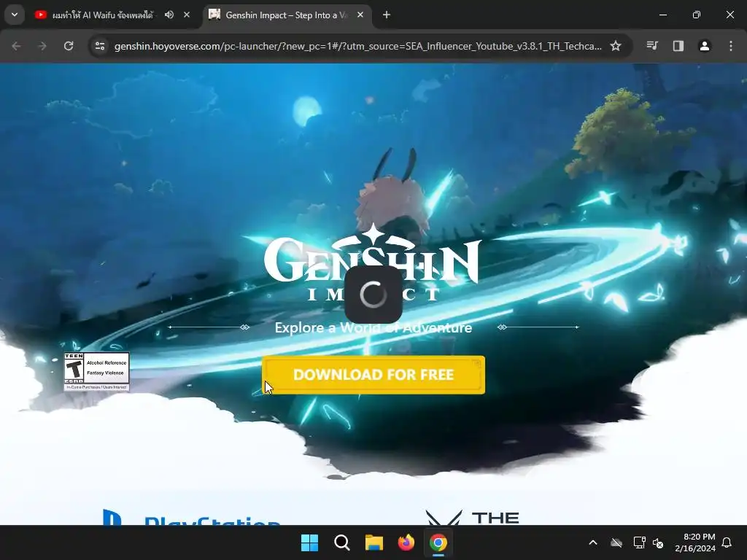Open the Windows Start menu

(x=309, y=542)
